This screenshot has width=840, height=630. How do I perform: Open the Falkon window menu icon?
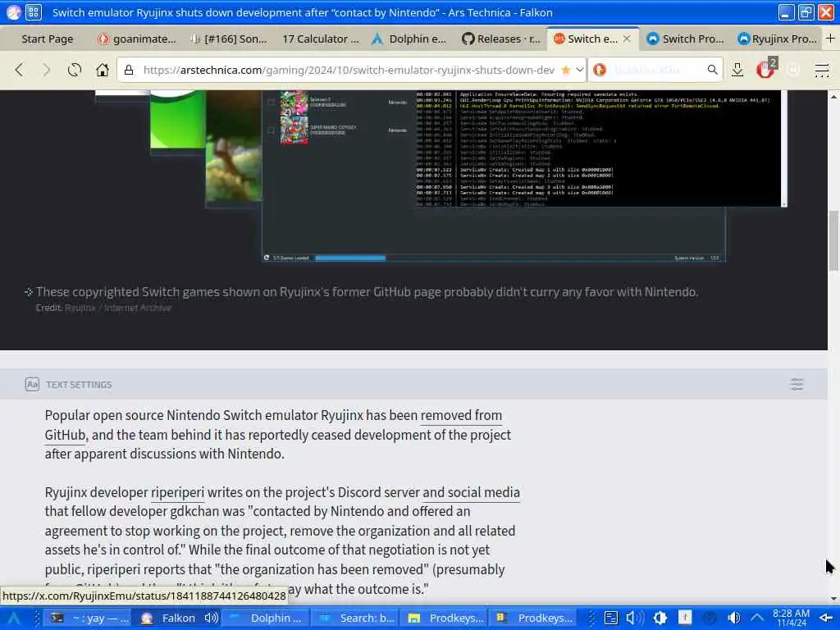tap(13, 11)
